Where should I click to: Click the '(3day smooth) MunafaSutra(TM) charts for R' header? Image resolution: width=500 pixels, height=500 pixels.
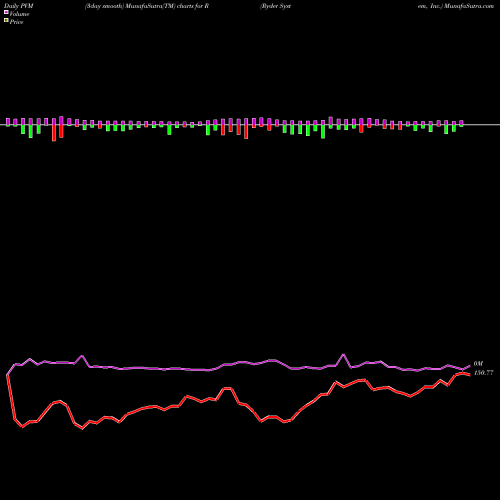click(147, 6)
